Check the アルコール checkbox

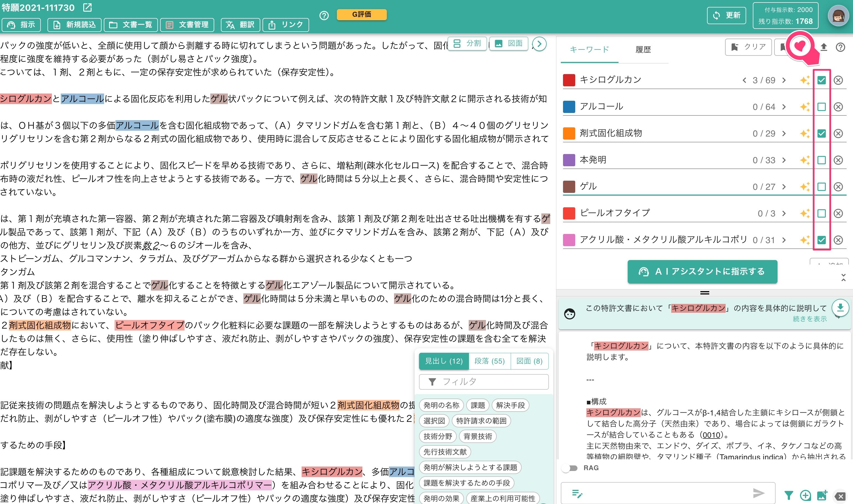tap(821, 107)
